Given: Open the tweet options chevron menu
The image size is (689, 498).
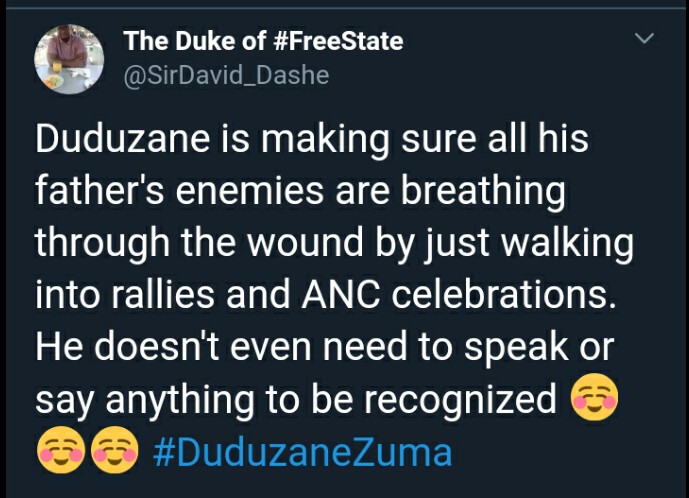Looking at the screenshot, I should 645,38.
